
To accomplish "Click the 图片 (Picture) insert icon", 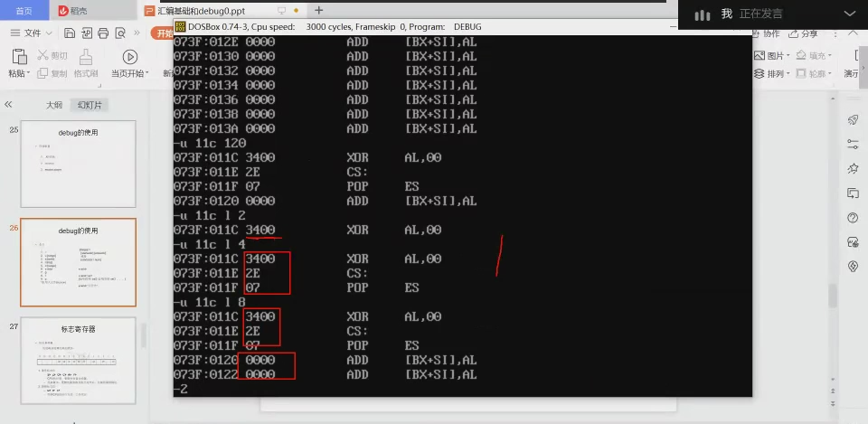I will click(759, 55).
